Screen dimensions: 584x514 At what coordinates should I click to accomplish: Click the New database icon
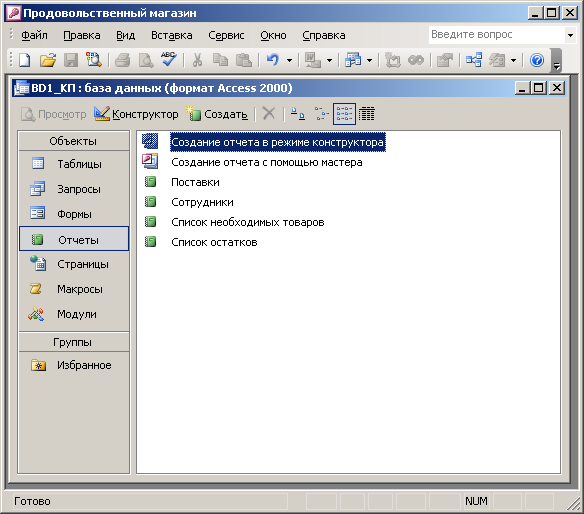25,60
